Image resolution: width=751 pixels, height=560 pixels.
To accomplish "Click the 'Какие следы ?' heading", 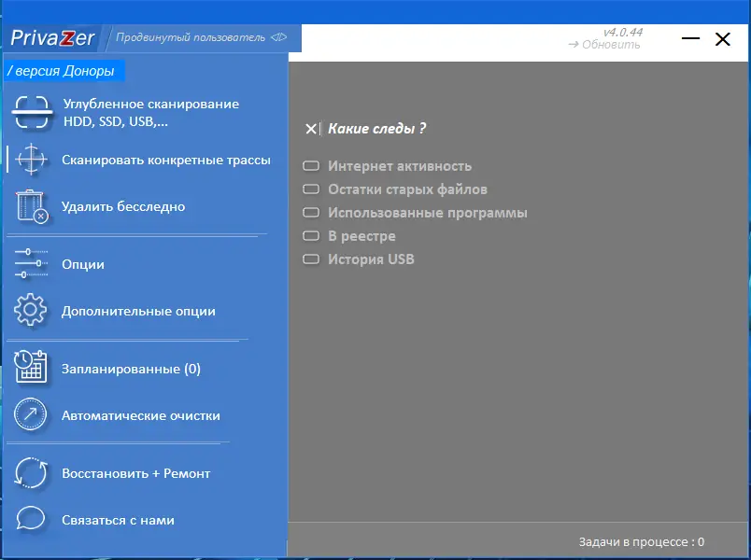I will pyautogui.click(x=377, y=128).
